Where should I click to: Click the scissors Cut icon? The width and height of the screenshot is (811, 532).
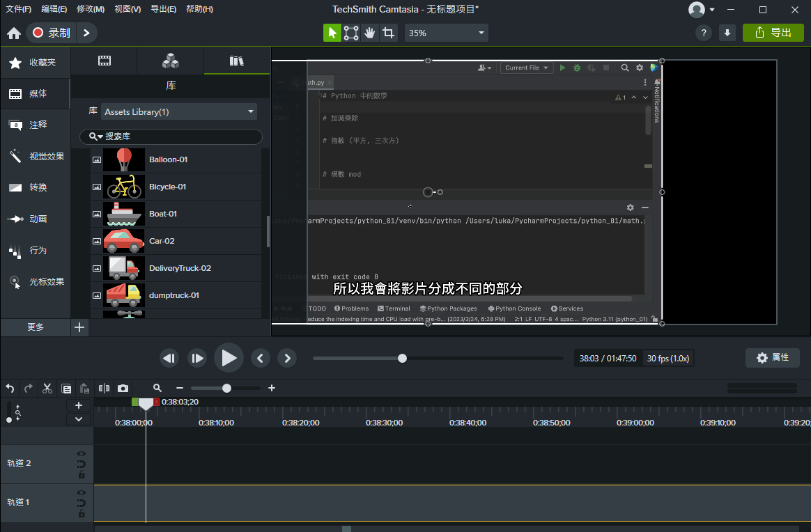coord(47,388)
